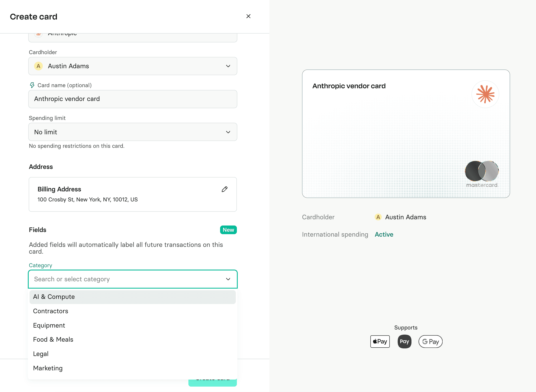The width and height of the screenshot is (536, 392).
Task: Click the Active international spending status
Action: [x=384, y=234]
